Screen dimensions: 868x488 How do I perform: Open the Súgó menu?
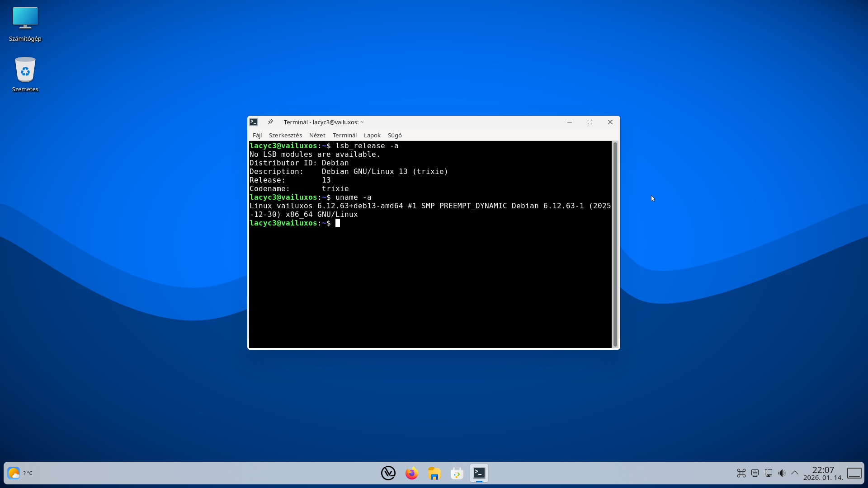click(394, 135)
